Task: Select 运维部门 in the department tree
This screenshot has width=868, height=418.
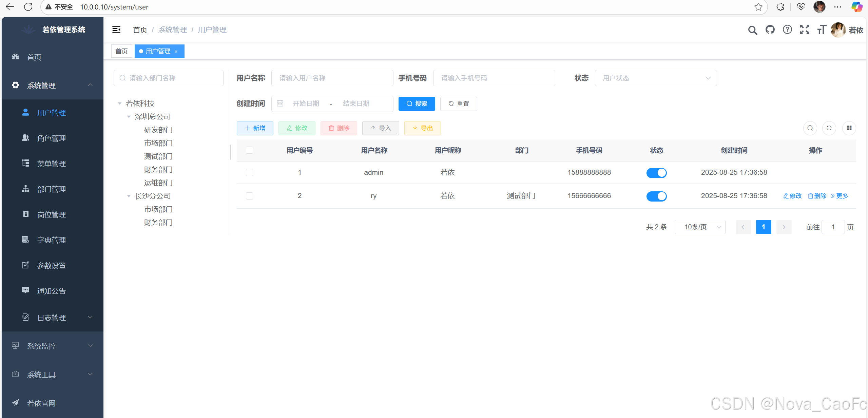Action: (x=158, y=183)
